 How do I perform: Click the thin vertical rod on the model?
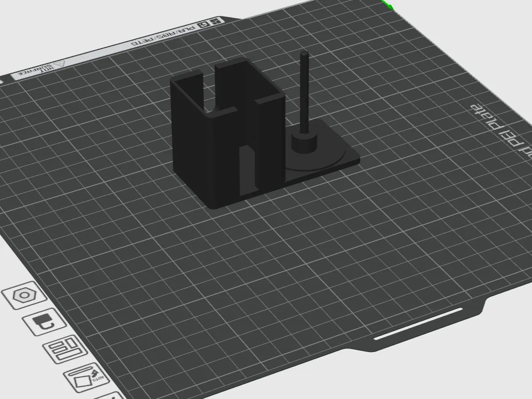click(x=304, y=92)
